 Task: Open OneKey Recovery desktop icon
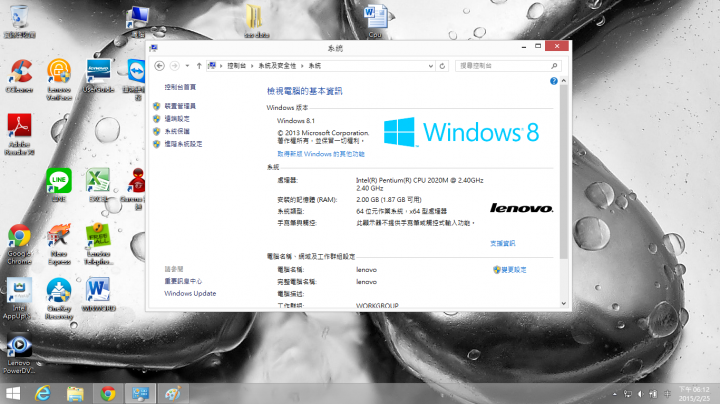click(59, 298)
